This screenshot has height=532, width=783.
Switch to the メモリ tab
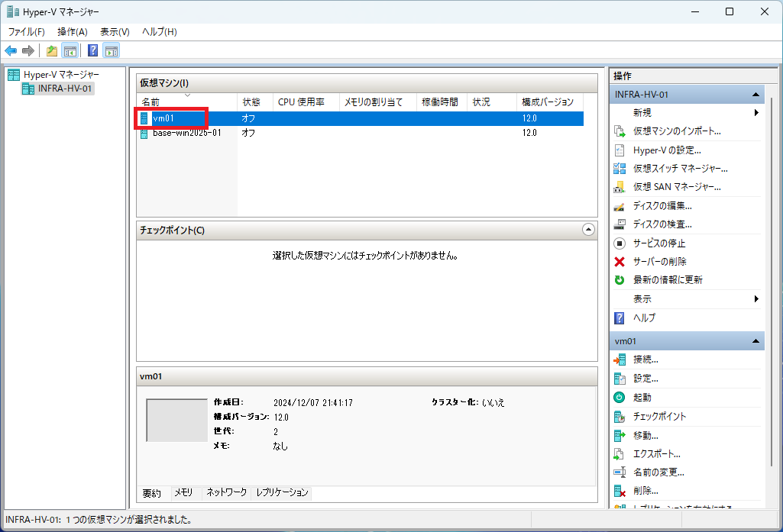pyautogui.click(x=183, y=492)
